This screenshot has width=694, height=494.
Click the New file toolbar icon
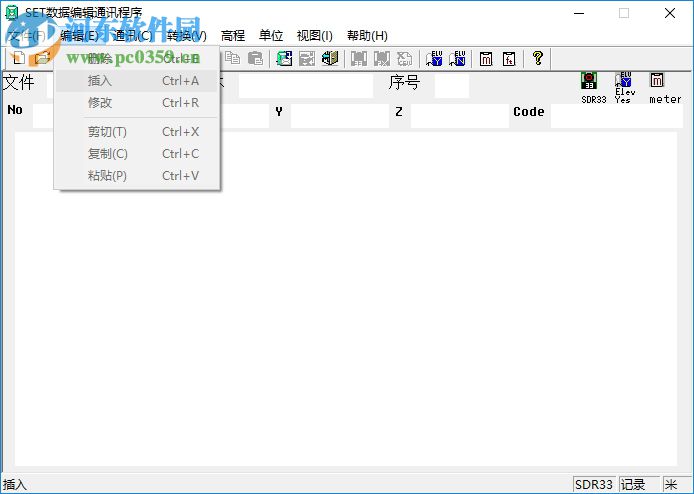[19, 58]
